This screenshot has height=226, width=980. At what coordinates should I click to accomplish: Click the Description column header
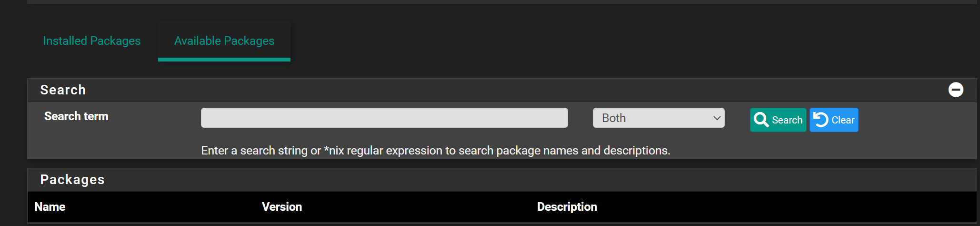tap(567, 207)
